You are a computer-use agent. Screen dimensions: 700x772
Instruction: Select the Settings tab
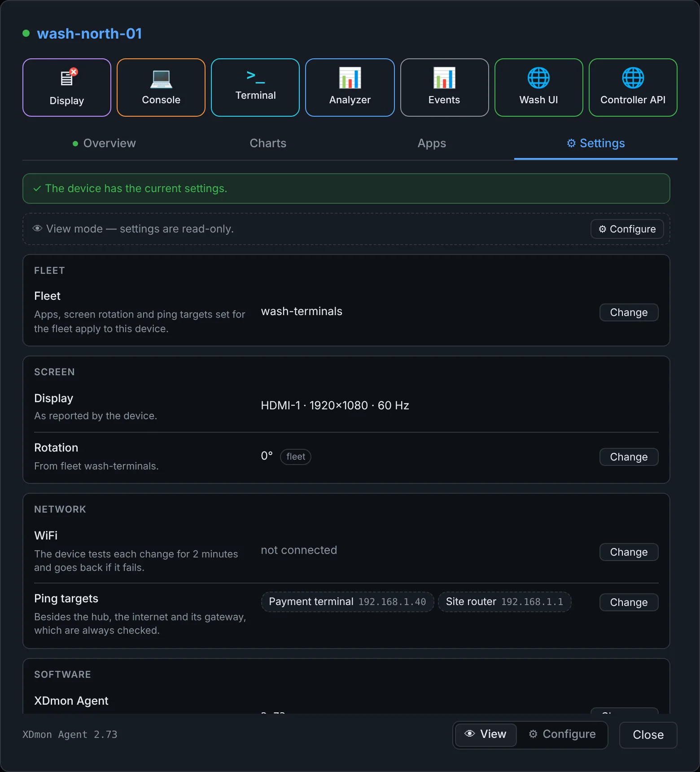tap(596, 143)
